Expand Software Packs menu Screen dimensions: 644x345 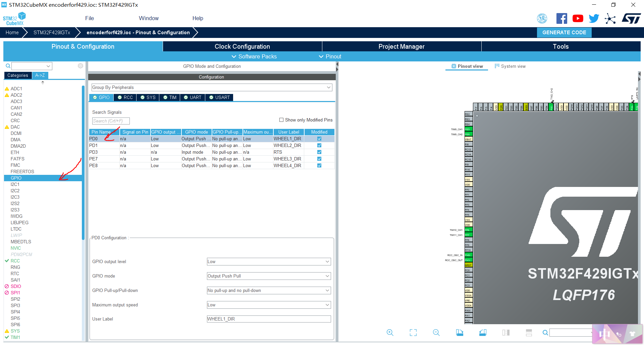[x=254, y=56]
